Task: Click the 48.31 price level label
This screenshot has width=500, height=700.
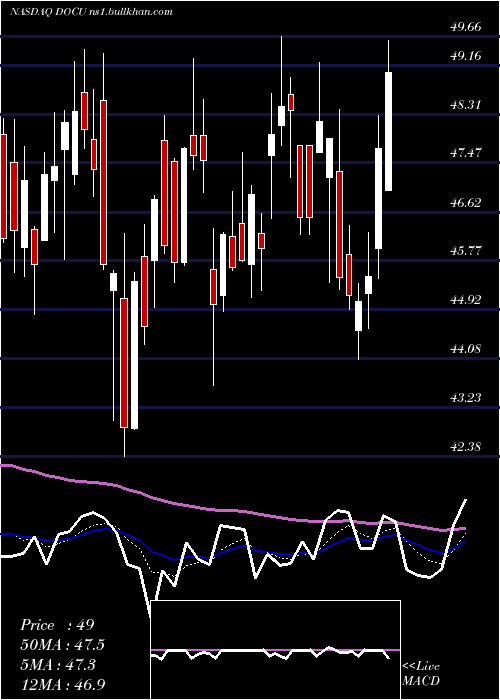Action: 466,105
